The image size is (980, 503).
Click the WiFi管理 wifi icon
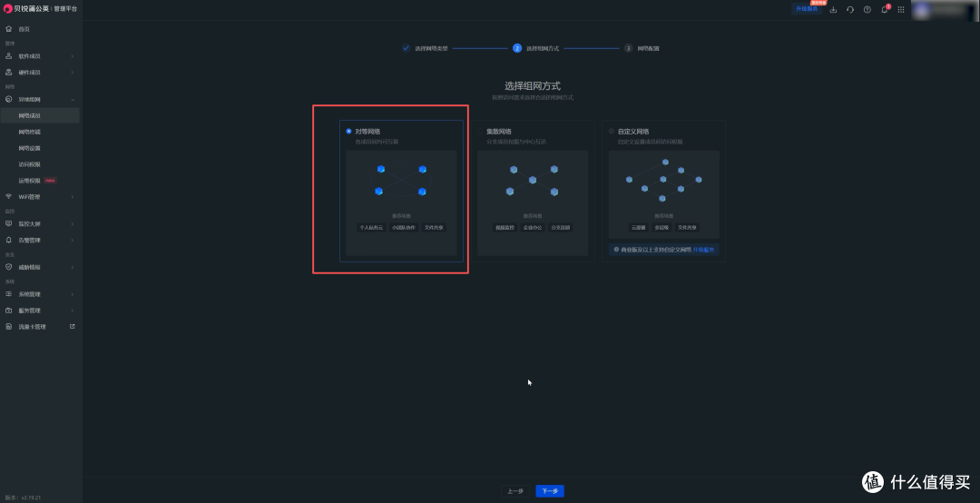(9, 196)
